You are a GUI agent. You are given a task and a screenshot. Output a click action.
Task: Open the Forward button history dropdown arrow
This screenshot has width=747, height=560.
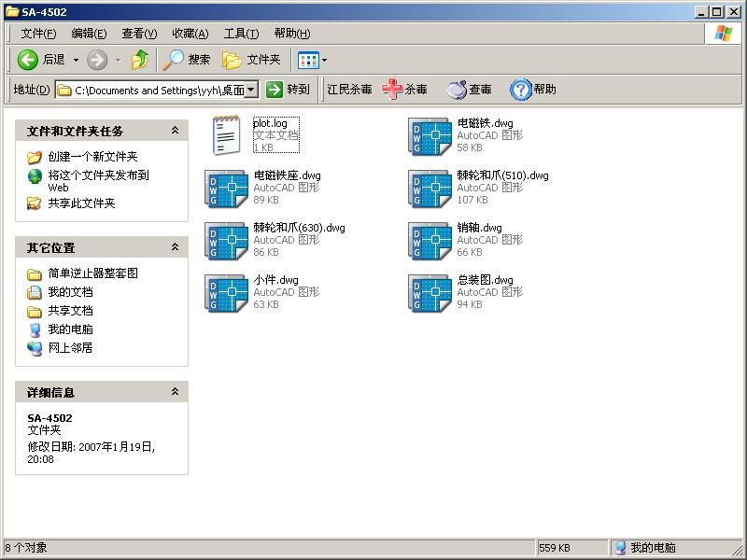point(119,60)
